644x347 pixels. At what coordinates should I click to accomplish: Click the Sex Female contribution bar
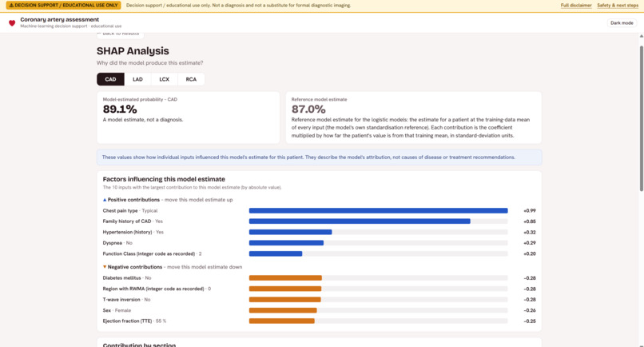tap(283, 310)
